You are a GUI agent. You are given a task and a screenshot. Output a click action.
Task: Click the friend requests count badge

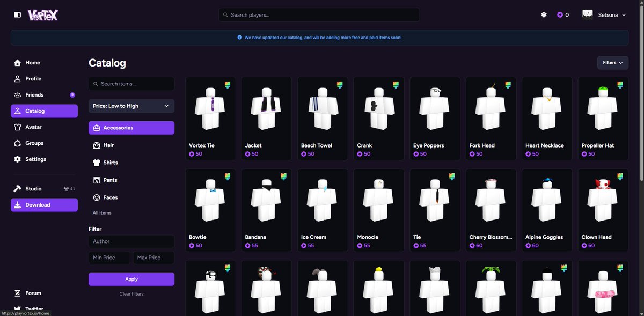[x=72, y=95]
